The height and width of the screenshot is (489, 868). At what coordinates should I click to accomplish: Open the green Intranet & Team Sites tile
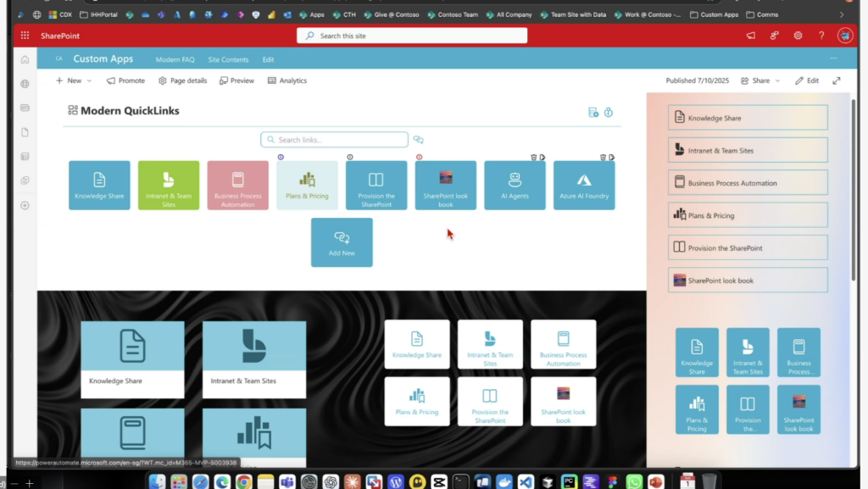(169, 186)
